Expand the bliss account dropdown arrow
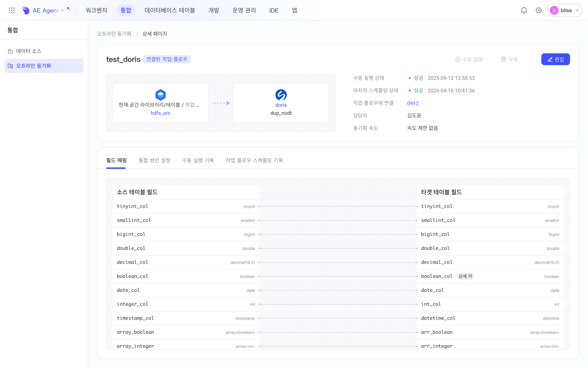The width and height of the screenshot is (588, 368). [577, 10]
